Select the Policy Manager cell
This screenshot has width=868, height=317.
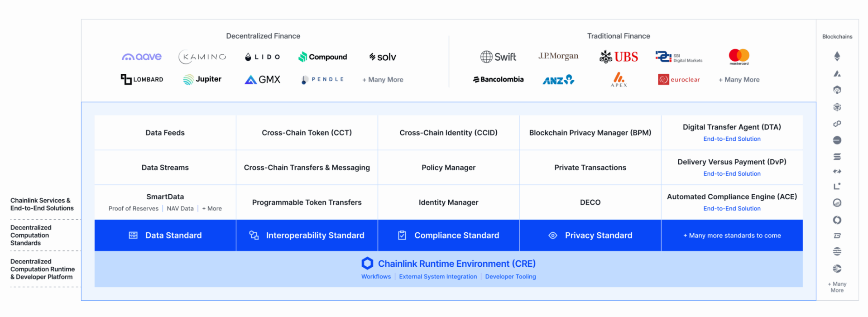coord(449,168)
